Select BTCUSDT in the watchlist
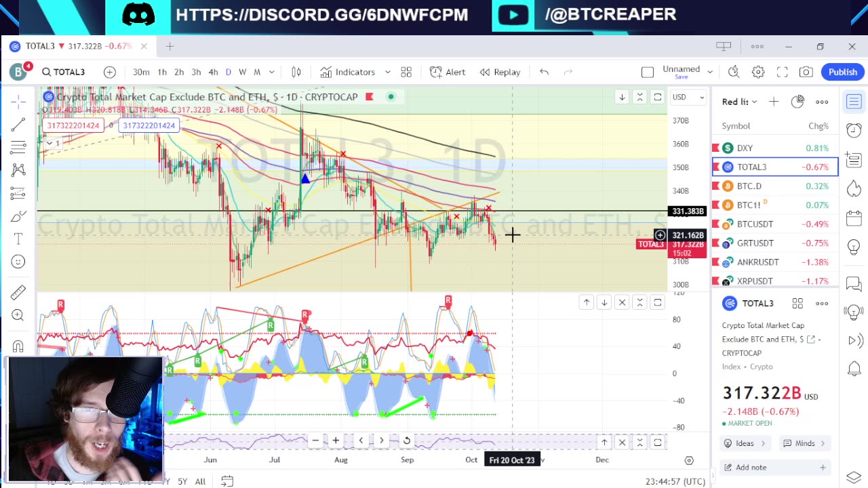 (x=775, y=224)
